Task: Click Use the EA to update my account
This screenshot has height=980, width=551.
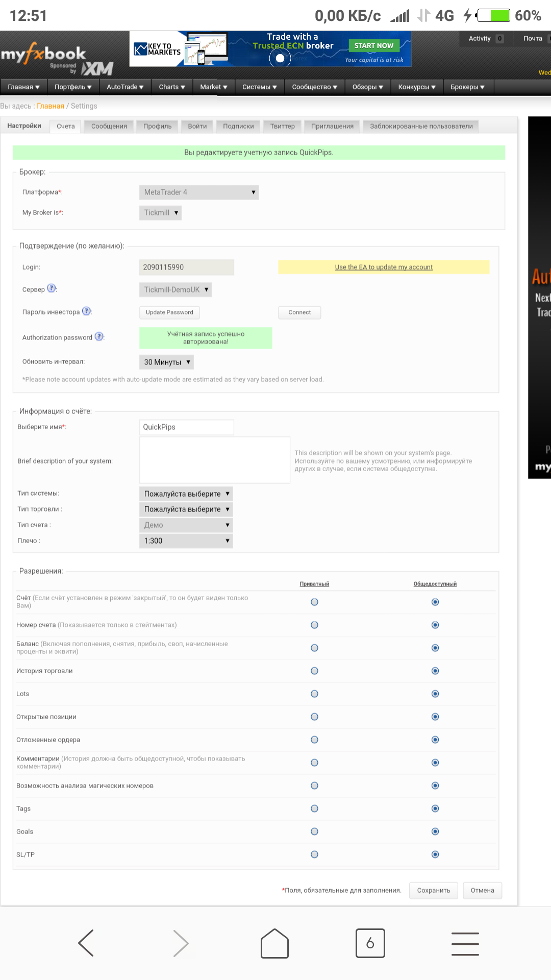Action: pos(384,267)
